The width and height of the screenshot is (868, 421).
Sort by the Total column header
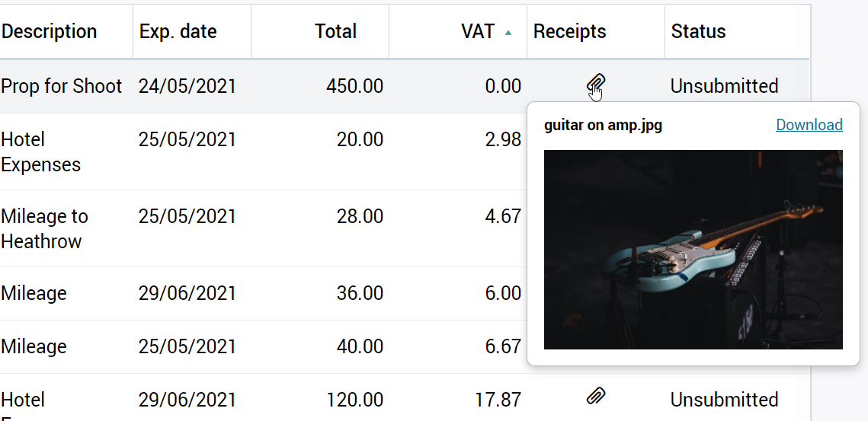coord(335,31)
